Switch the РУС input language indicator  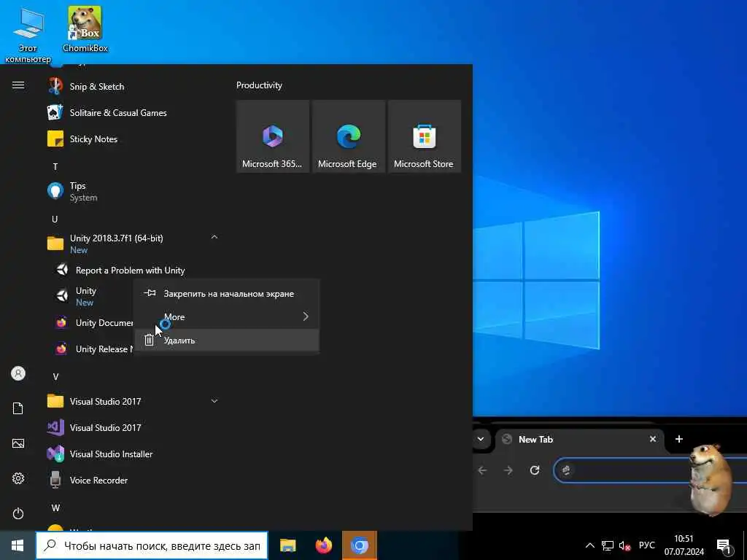coord(647,545)
